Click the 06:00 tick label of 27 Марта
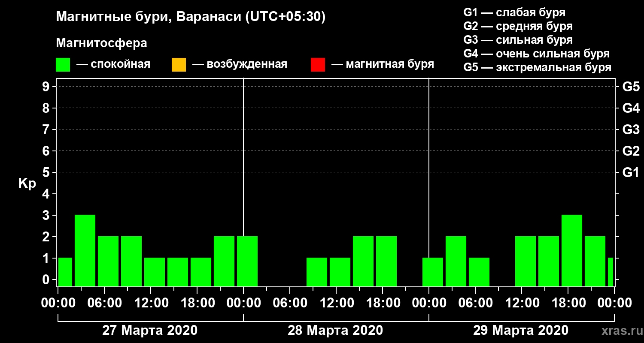Image resolution: width=644 pixels, height=343 pixels. [104, 303]
